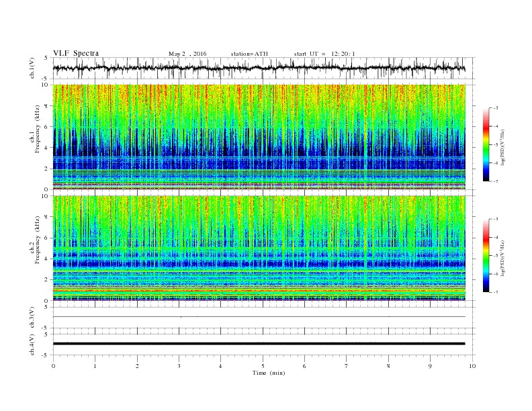
Task: Click the time axis tick label "5"
Action: pos(263,366)
